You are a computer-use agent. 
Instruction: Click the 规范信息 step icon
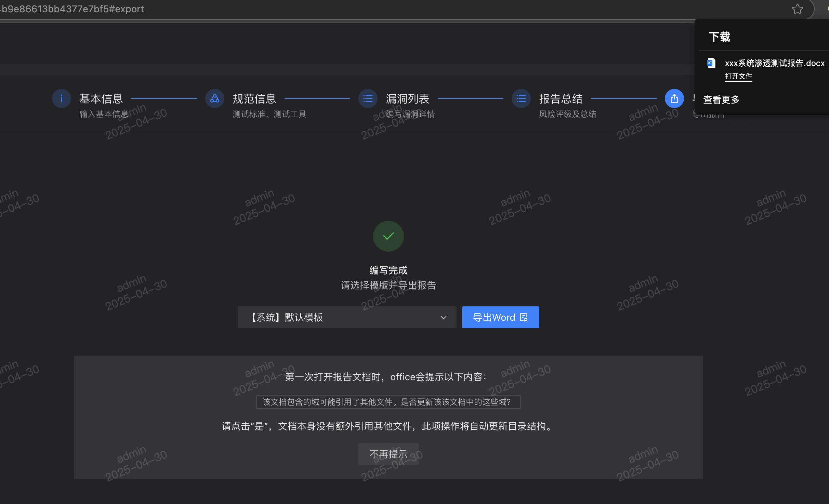click(215, 99)
